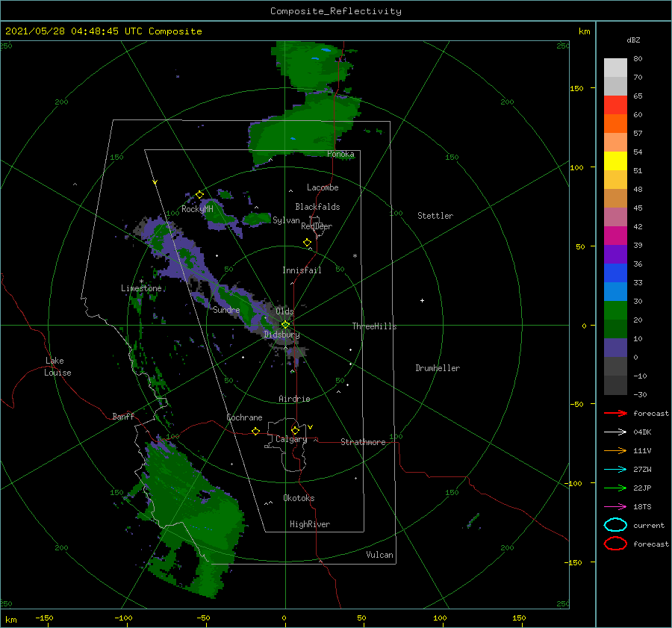The image size is (672, 628).
Task: Click the Cochrane town label
Action: 244,417
